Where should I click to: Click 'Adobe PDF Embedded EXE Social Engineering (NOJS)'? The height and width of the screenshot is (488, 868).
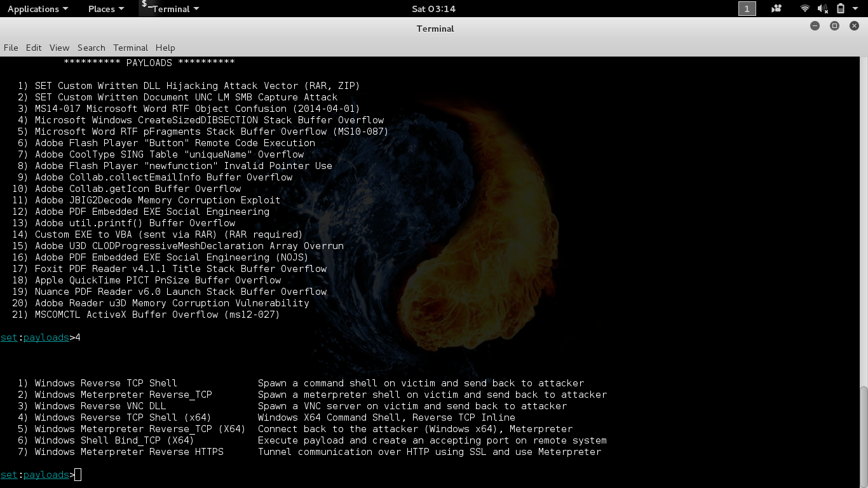[x=172, y=257]
